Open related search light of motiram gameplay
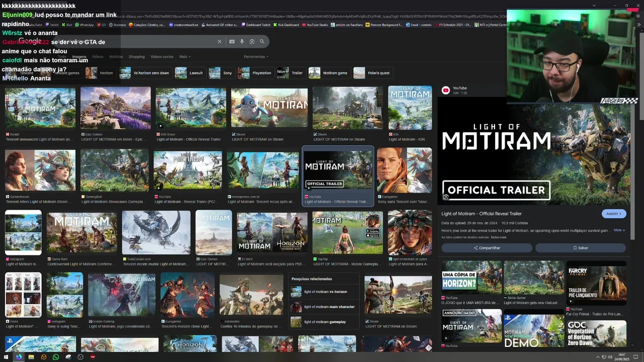The image size is (644, 362). tap(325, 322)
